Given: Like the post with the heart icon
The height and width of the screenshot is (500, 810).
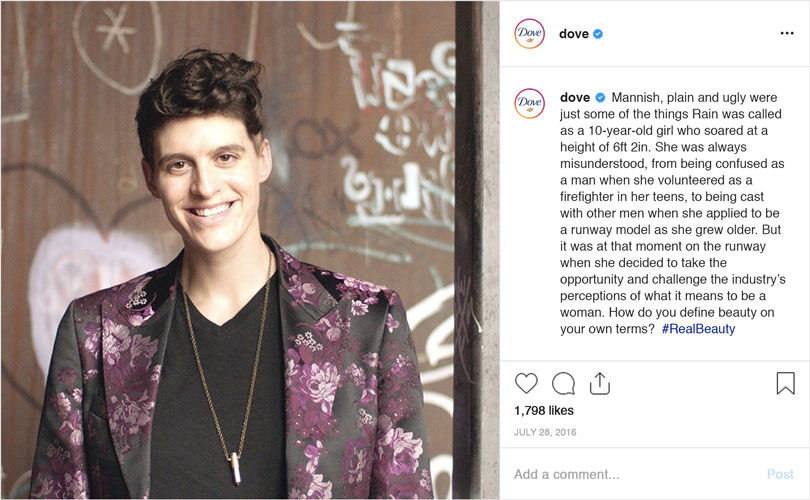Looking at the screenshot, I should pyautogui.click(x=526, y=383).
